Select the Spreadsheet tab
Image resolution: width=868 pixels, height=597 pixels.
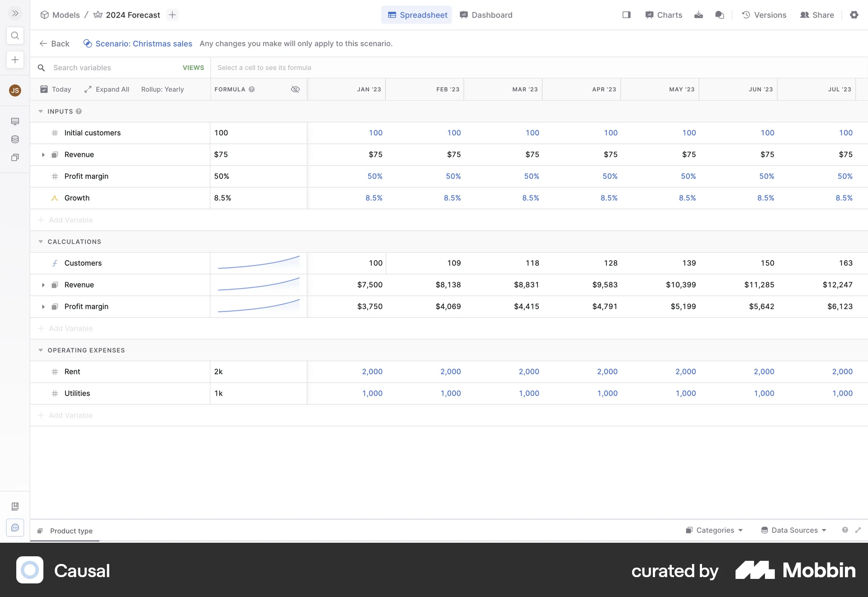[x=416, y=15]
